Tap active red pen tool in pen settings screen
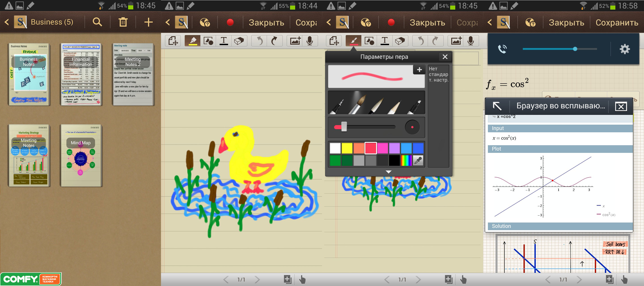Viewport: 644px width, 286px height. (354, 41)
